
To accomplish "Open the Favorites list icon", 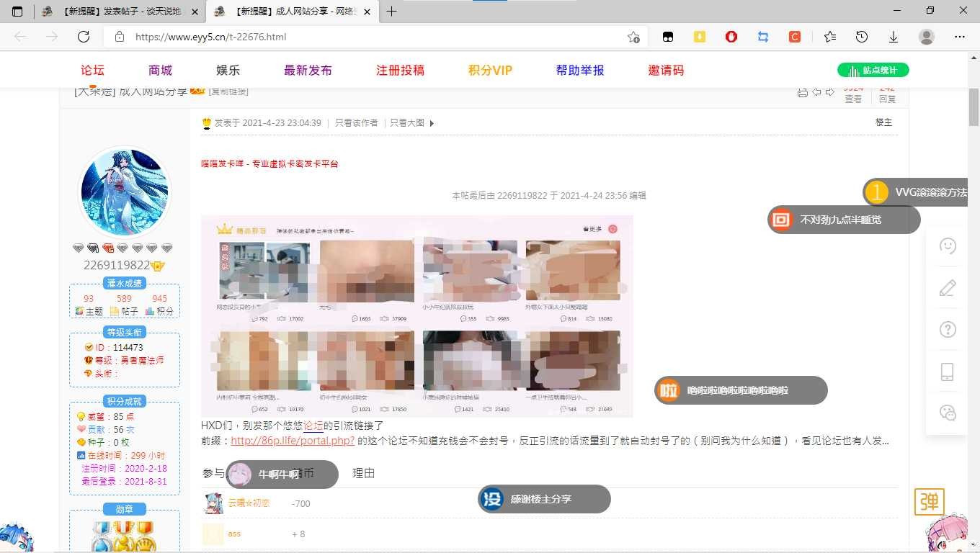I will click(x=830, y=37).
